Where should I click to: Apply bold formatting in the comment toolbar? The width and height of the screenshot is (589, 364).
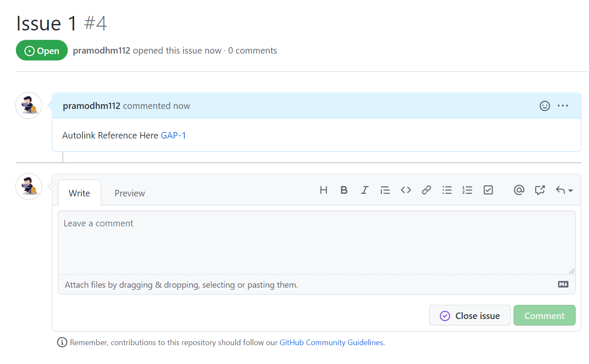pyautogui.click(x=344, y=190)
